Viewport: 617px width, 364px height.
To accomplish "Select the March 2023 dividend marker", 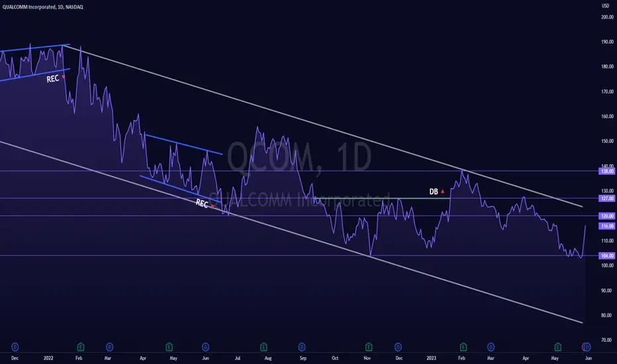I will (x=491, y=347).
